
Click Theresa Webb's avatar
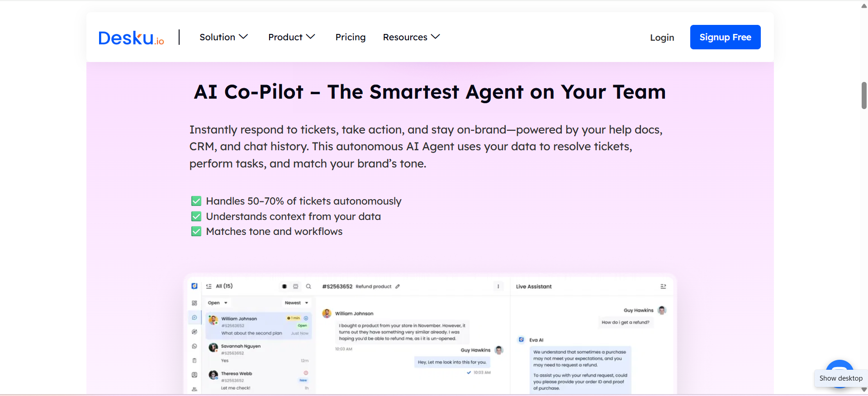click(x=213, y=375)
